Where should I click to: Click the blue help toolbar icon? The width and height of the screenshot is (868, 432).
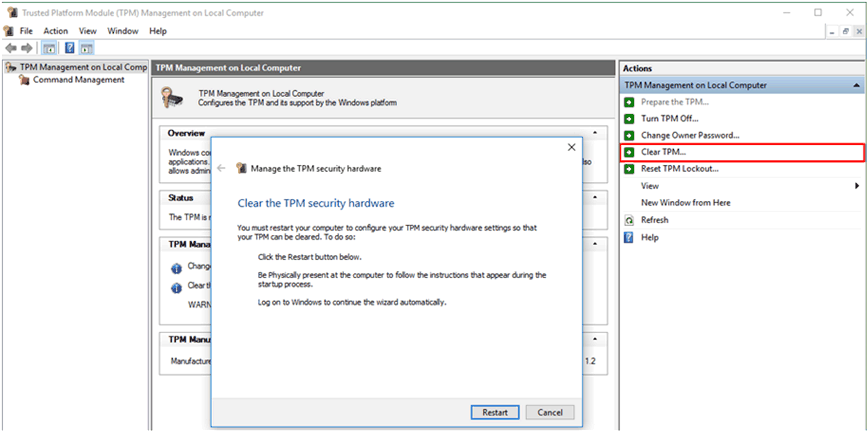coord(69,48)
